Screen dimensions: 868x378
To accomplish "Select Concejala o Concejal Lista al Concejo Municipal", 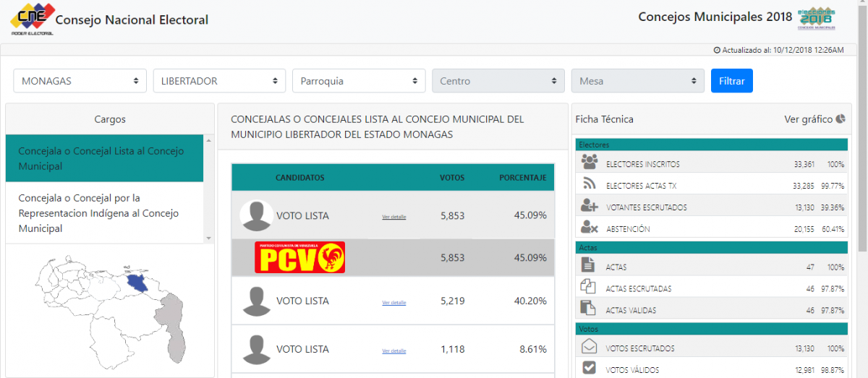I will pos(105,158).
